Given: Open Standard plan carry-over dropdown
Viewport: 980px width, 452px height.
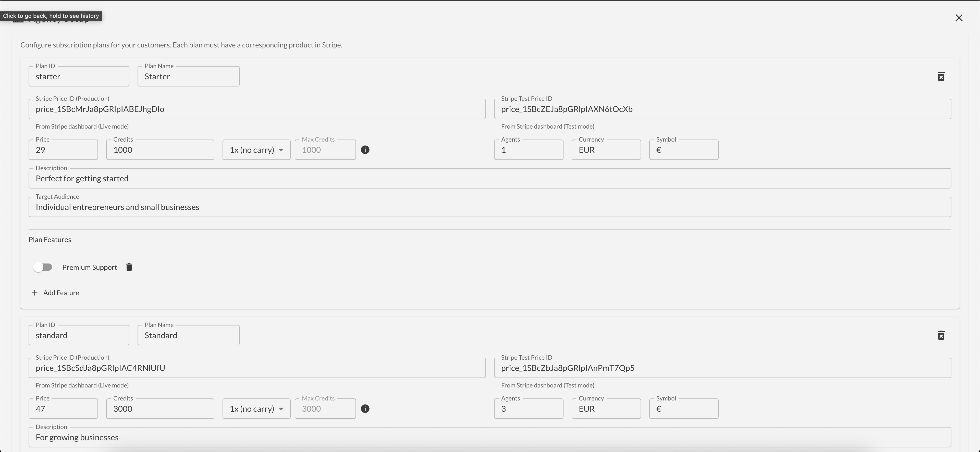Looking at the screenshot, I should (x=256, y=409).
